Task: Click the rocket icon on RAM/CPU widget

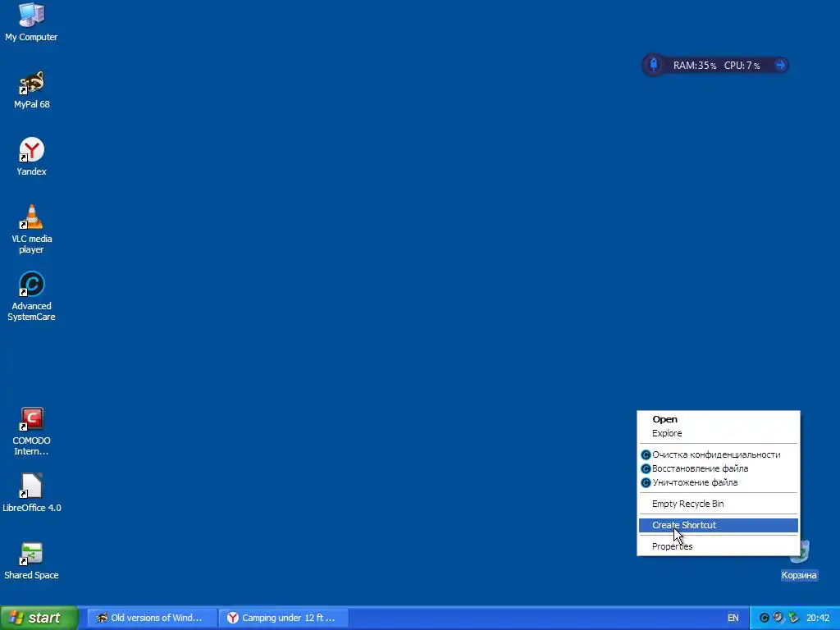Action: coord(654,65)
